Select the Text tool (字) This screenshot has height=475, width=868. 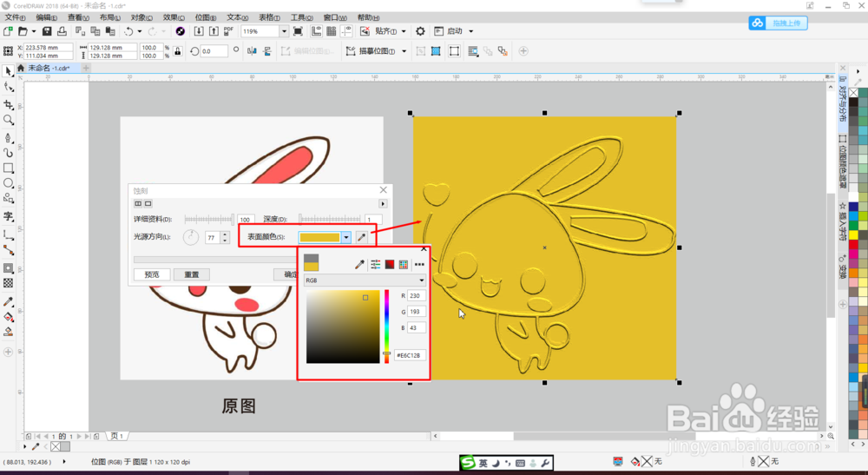pyautogui.click(x=8, y=216)
